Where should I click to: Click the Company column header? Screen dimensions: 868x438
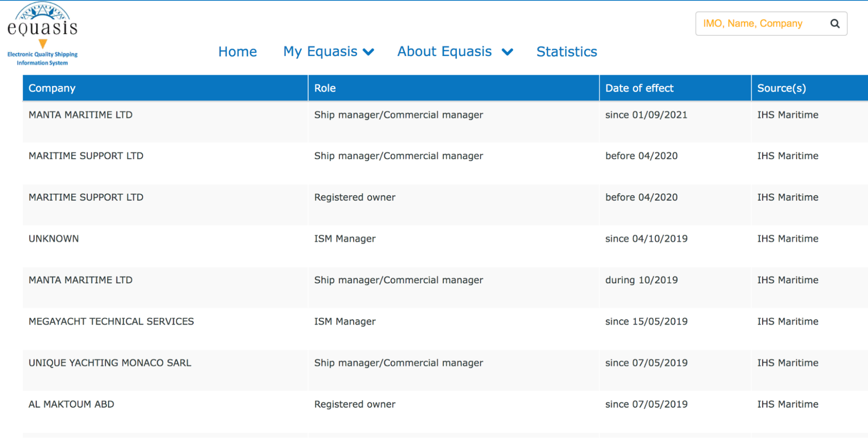165,88
